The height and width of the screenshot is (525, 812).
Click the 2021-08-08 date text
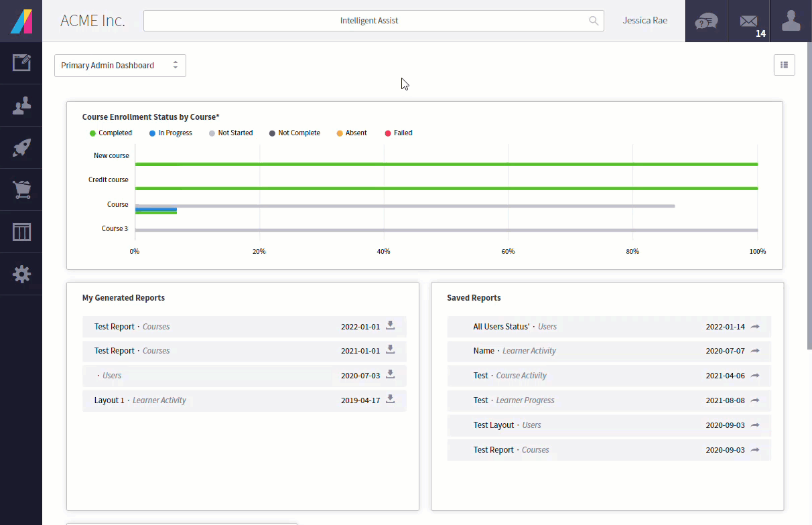[725, 400]
